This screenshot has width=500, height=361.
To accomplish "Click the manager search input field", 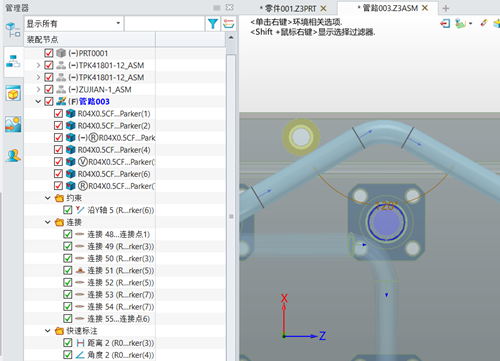I will click(165, 24).
